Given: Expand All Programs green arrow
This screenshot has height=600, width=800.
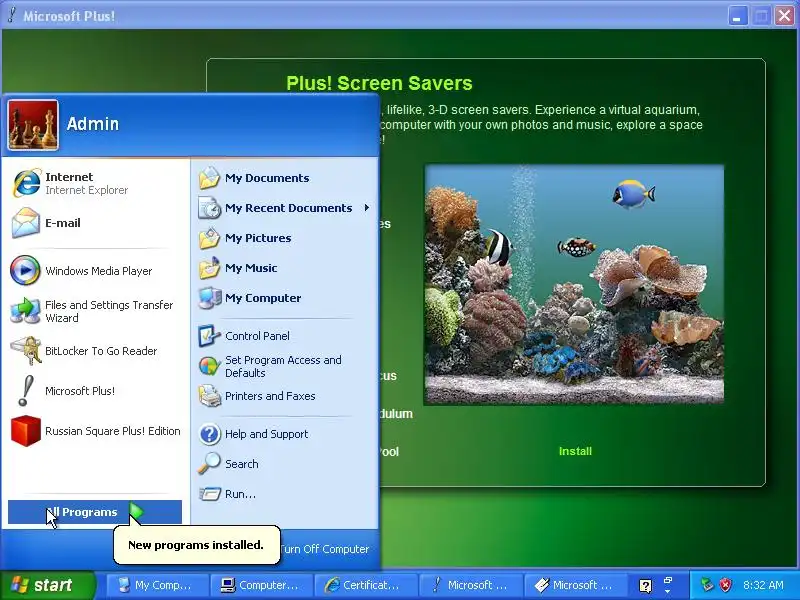Looking at the screenshot, I should tap(136, 512).
